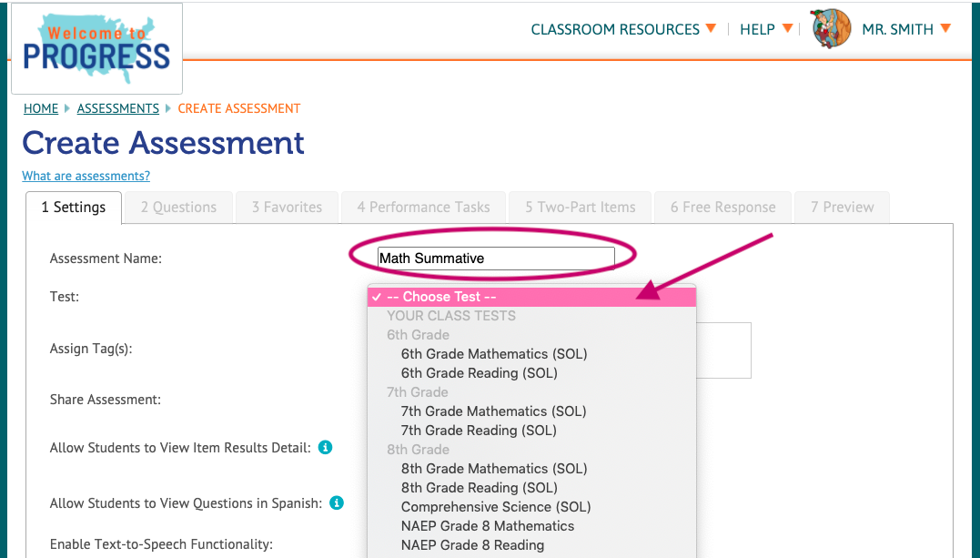The image size is (980, 558).
Task: Switch to the 4 Performance Tasks tab
Action: [424, 208]
